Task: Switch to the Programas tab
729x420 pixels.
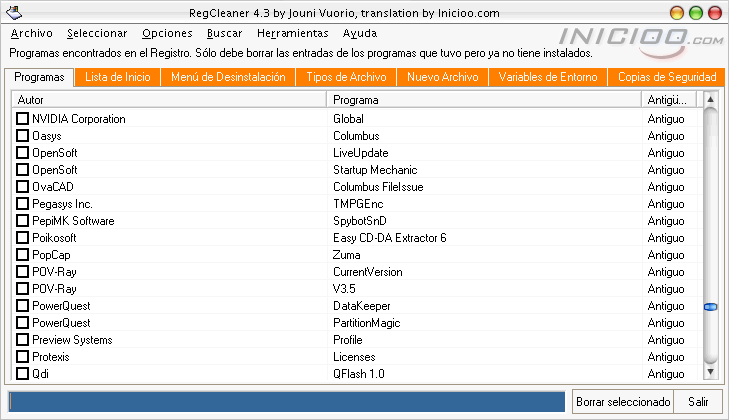Action: pos(39,77)
